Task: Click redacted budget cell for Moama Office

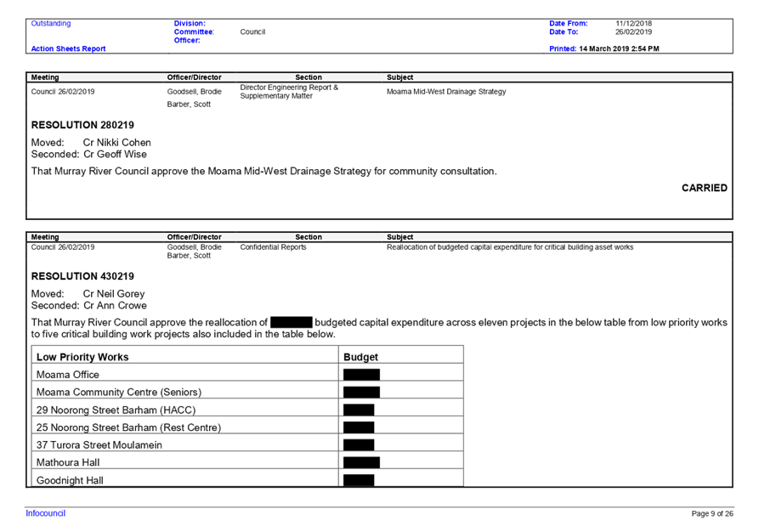Action: tap(361, 375)
